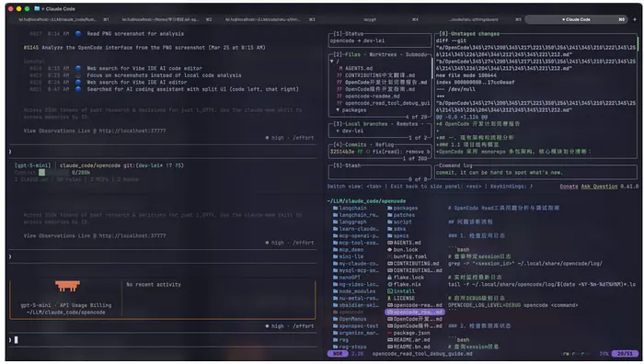Select the mysql-mcp-se folder row

(x=357, y=270)
